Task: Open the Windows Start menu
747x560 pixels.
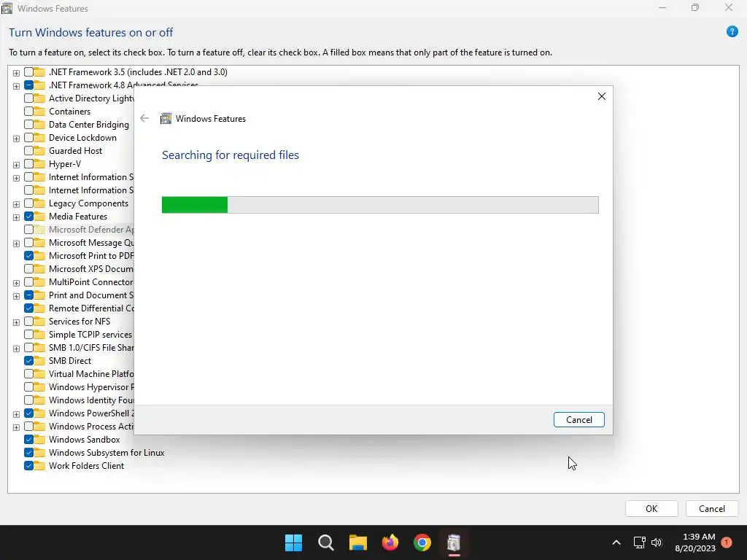Action: pyautogui.click(x=293, y=542)
